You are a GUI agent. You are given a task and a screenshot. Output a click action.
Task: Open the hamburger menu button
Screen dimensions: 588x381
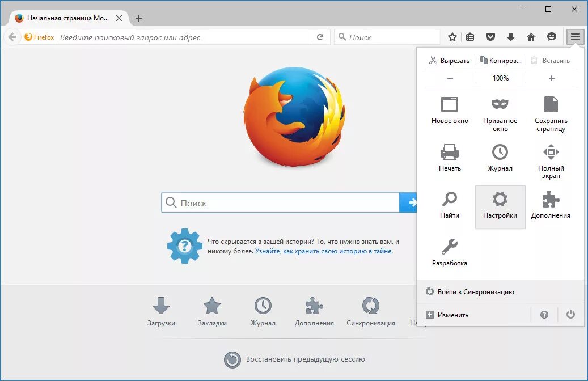tap(576, 37)
